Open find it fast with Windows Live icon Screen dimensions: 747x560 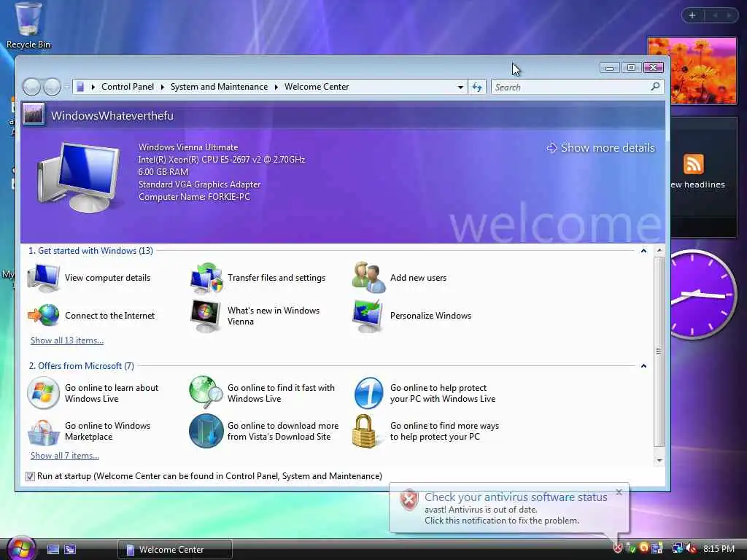tap(206, 393)
